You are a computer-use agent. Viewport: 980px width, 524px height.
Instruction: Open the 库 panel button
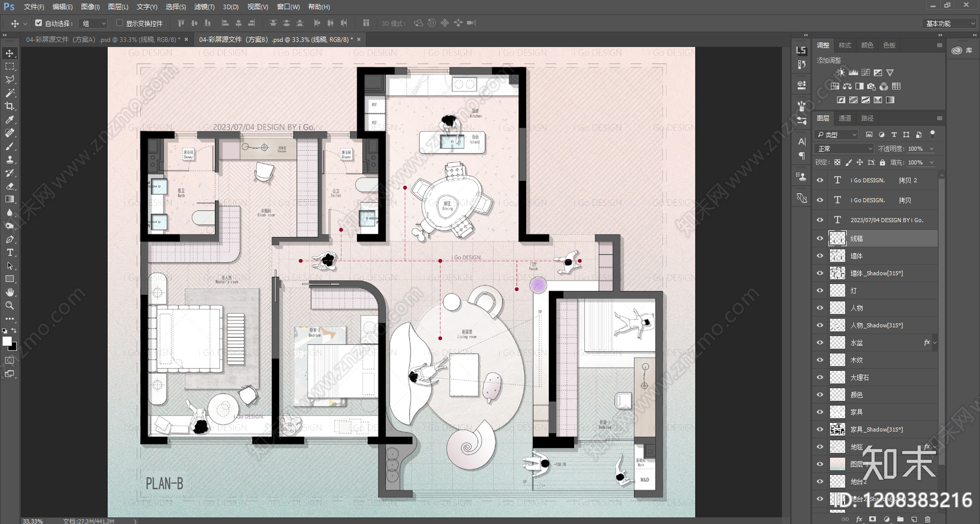point(962,50)
